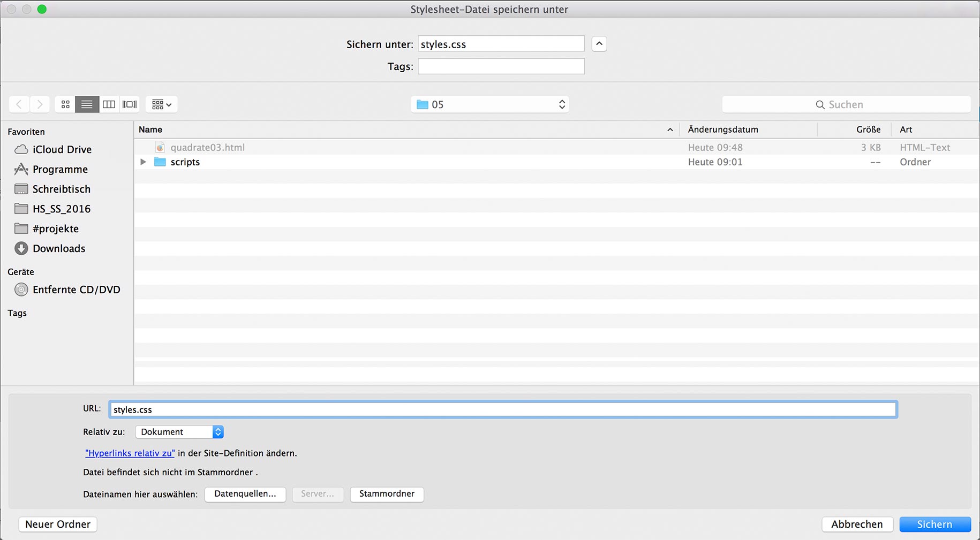
Task: Switch to column view icon
Action: click(109, 104)
